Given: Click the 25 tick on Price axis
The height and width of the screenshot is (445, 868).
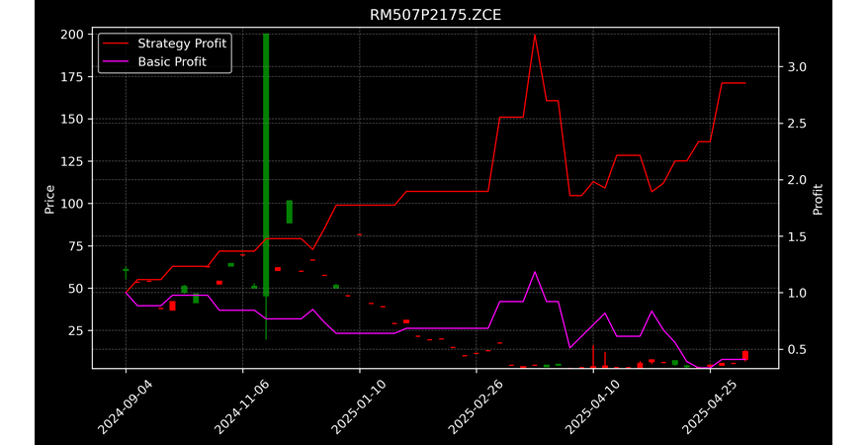Looking at the screenshot, I should click(76, 331).
